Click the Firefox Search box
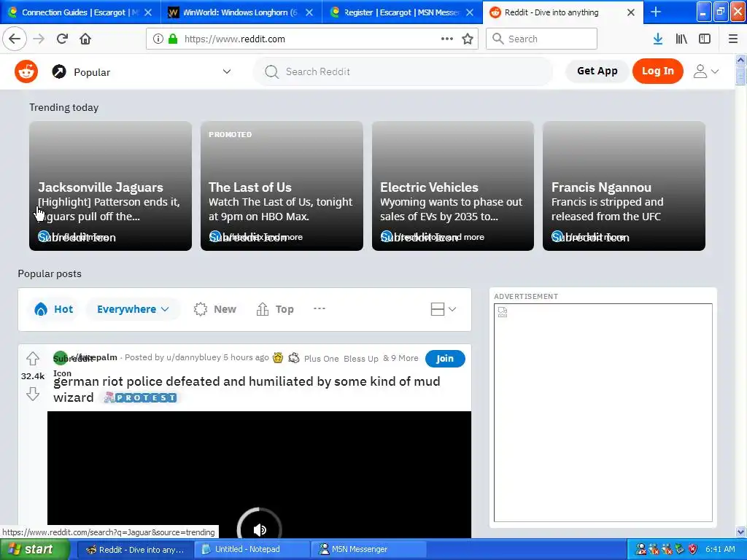Screen dimensions: 747x560 [x=542, y=39]
